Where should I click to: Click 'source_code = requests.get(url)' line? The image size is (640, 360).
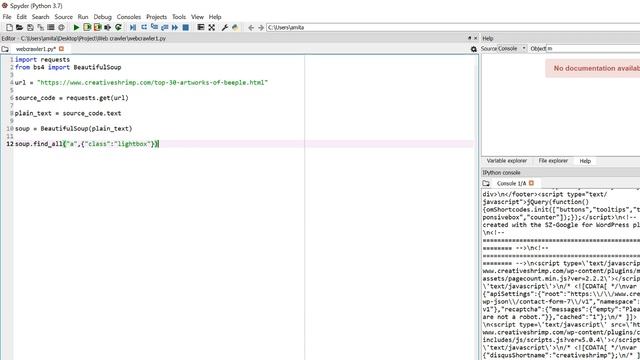(72, 98)
